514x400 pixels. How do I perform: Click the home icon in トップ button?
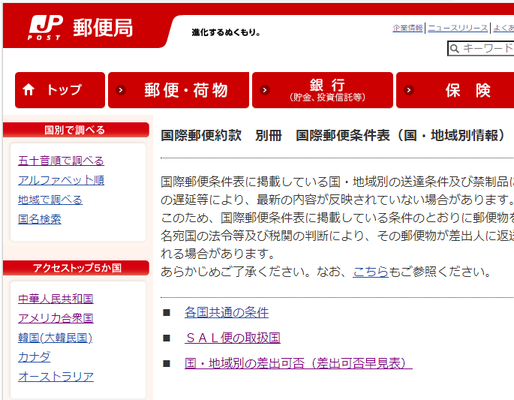(28, 90)
